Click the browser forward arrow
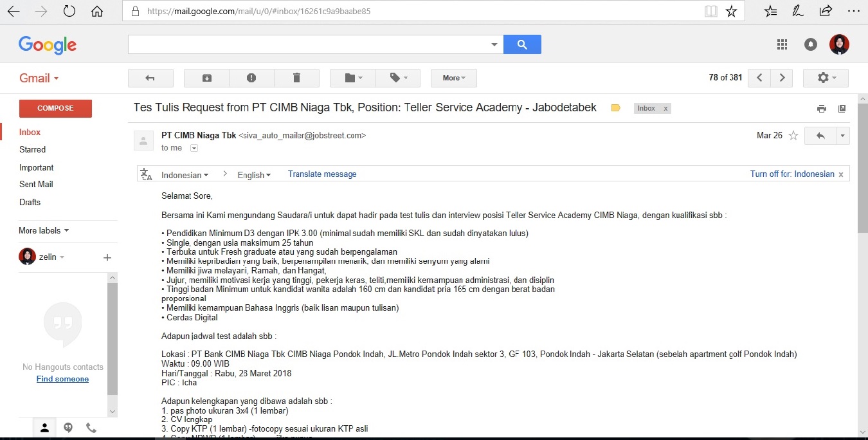868x440 pixels. (41, 12)
